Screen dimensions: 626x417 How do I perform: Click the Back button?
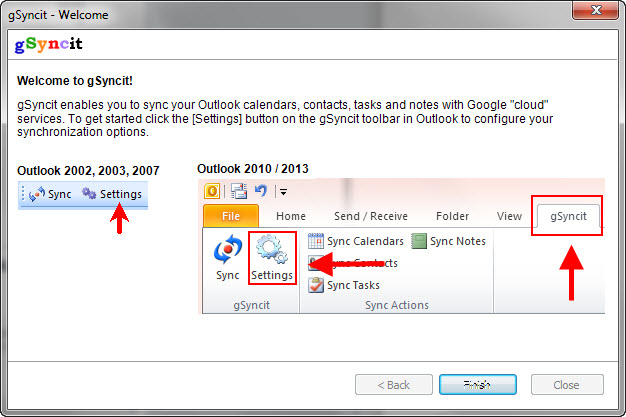tap(394, 385)
